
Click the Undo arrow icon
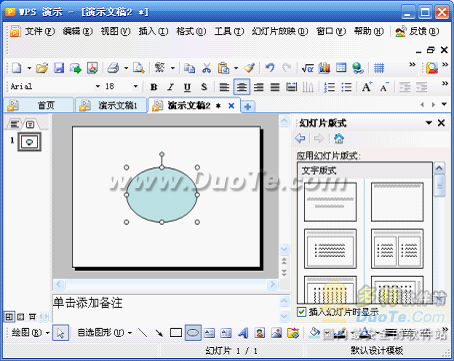270,68
